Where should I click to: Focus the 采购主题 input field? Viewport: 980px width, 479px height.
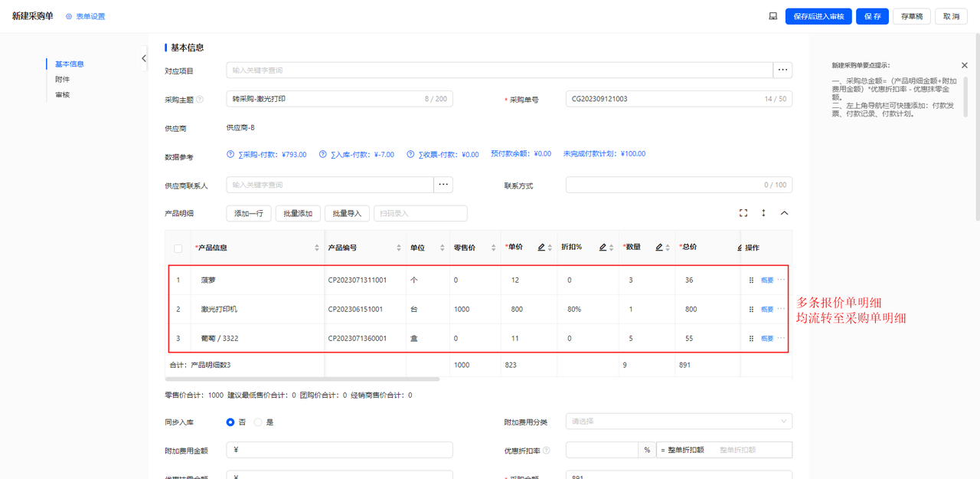pyautogui.click(x=339, y=99)
